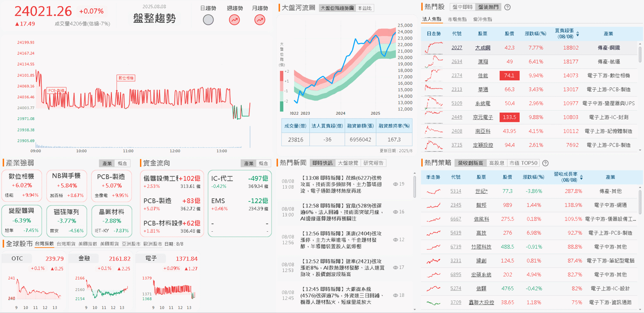Open stock code link 2027
The width and height of the screenshot is (644, 313).
457,48
